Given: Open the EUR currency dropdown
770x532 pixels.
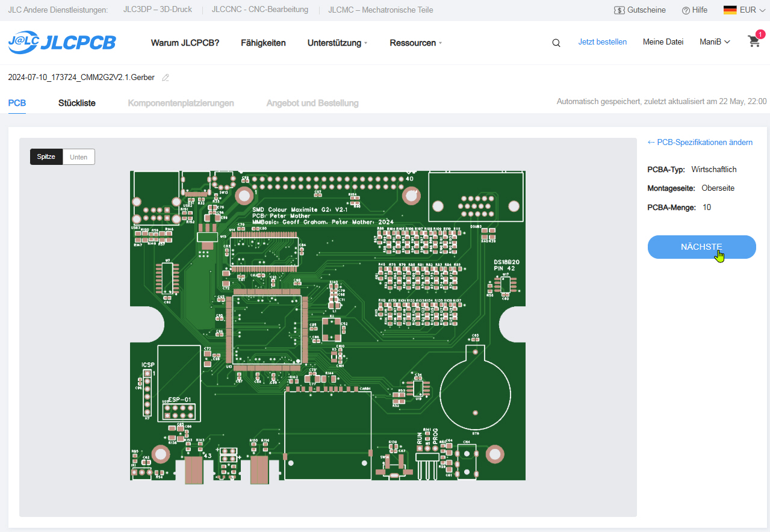Looking at the screenshot, I should (753, 10).
